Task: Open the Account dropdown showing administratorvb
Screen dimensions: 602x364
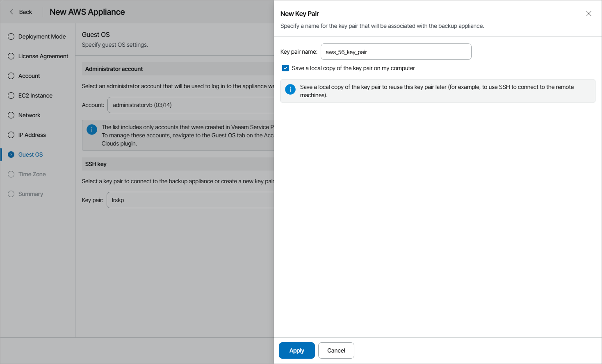Action: [x=191, y=105]
